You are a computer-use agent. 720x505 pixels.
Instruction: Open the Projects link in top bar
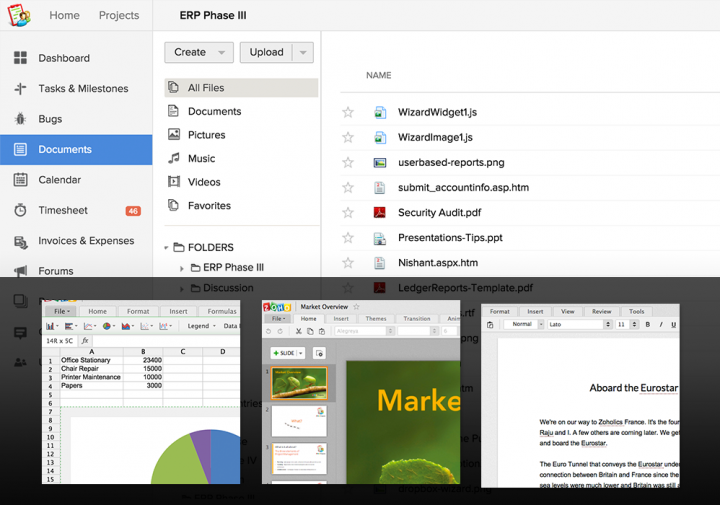(x=119, y=15)
